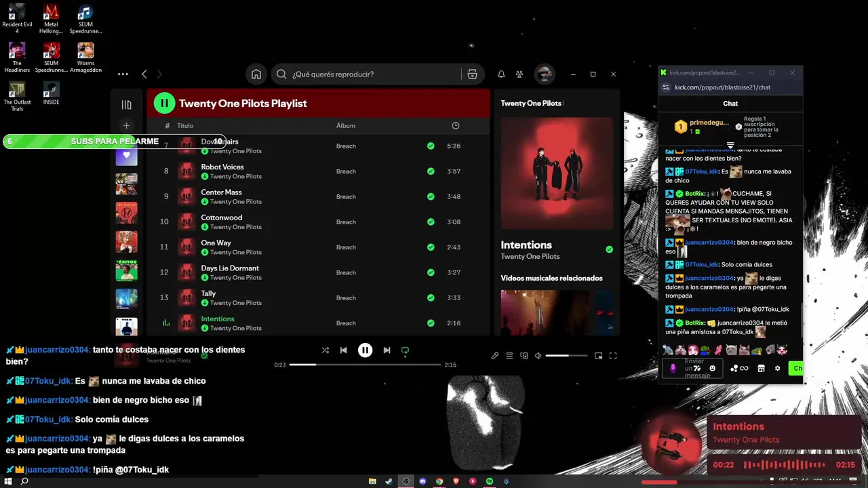
Task: Open Spotify profile avatar menu
Action: pyautogui.click(x=544, y=74)
